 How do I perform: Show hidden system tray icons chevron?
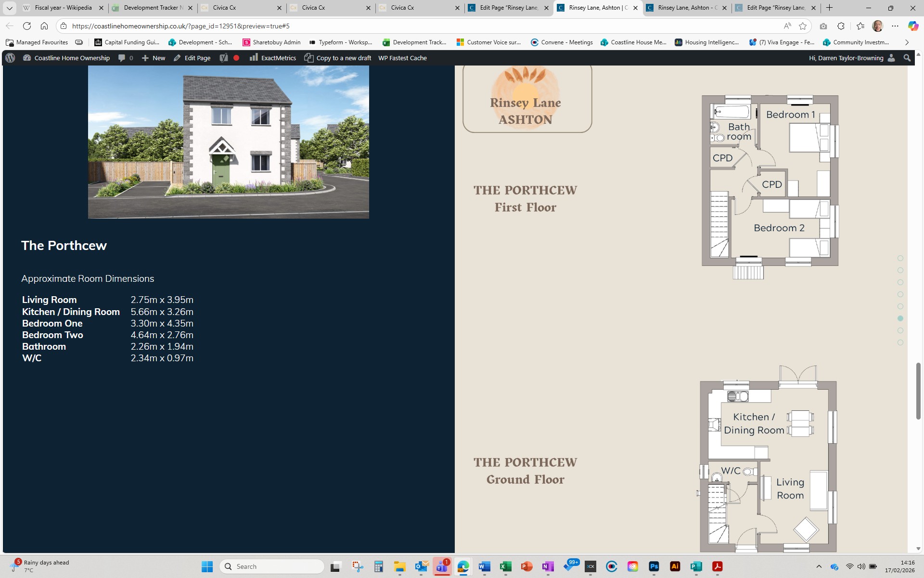[819, 566]
